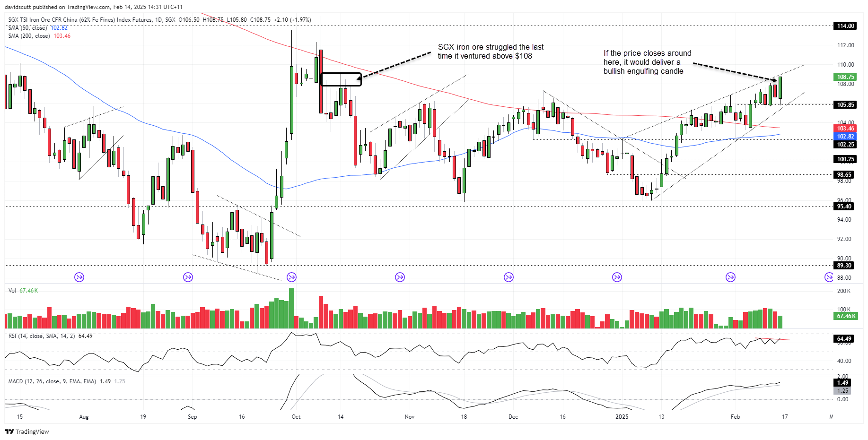The image size is (868, 440).
Task: Click the Feb label on the time axis
Action: 735,417
